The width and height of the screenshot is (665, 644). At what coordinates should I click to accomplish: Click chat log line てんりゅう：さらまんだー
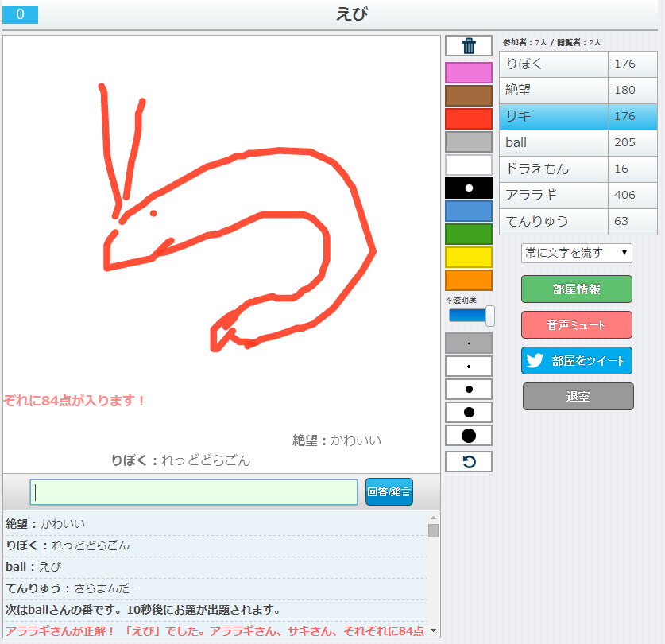72,588
